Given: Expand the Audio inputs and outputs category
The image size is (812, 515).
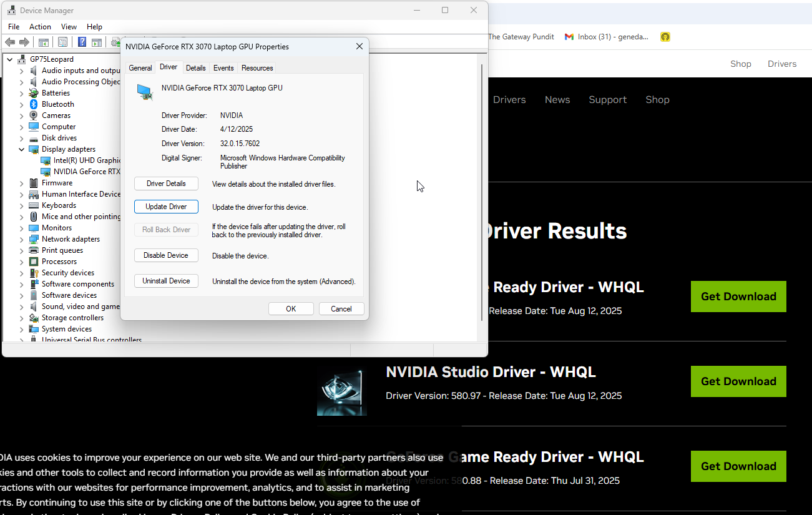Looking at the screenshot, I should [x=22, y=71].
